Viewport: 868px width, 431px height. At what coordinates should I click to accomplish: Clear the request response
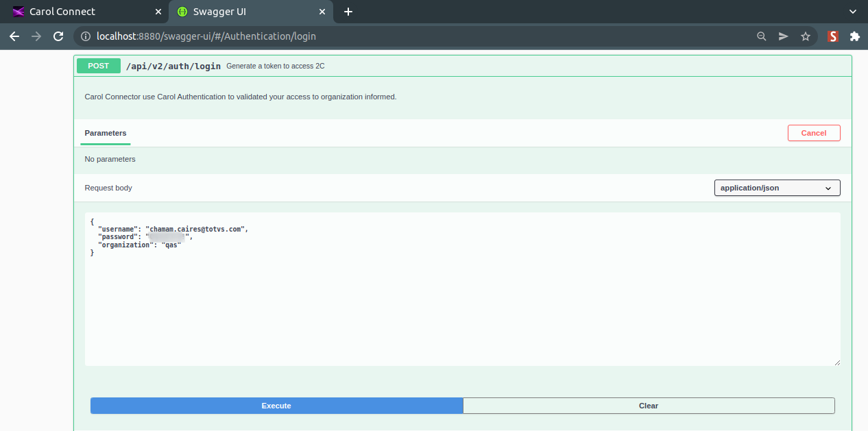649,406
